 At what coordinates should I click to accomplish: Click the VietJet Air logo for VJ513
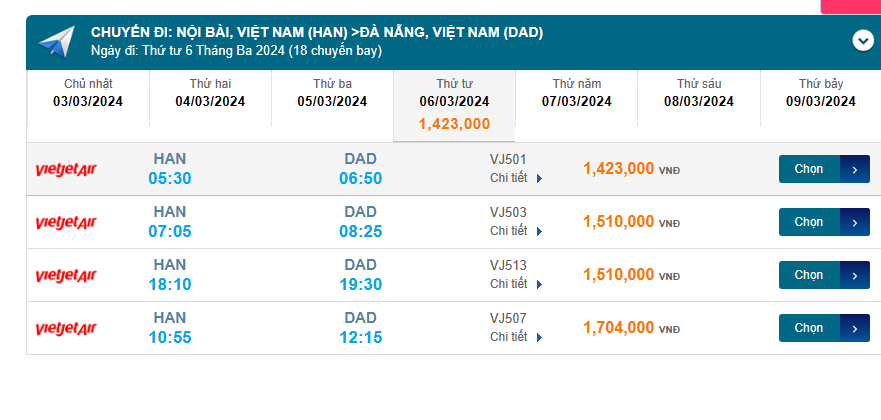click(66, 275)
